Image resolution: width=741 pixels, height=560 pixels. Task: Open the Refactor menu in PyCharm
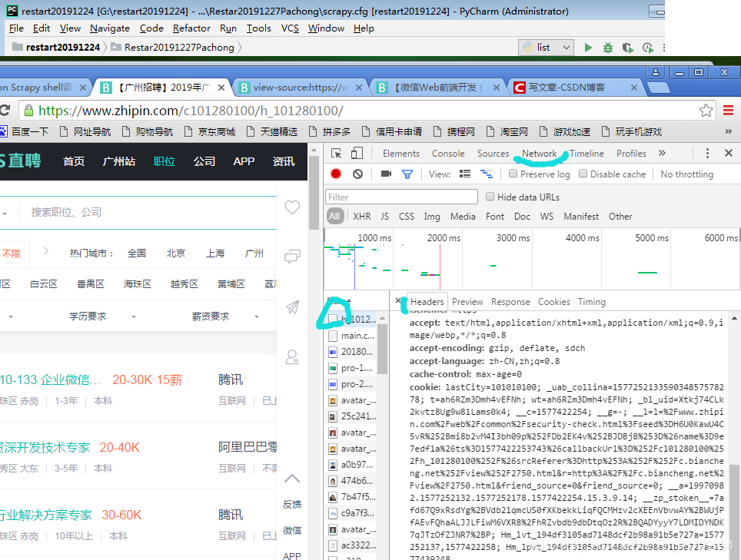191,28
